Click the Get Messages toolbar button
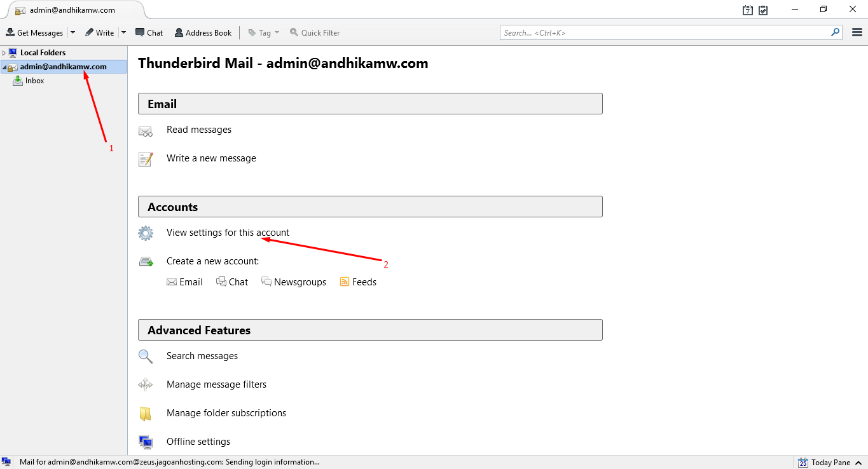This screenshot has width=868, height=469. pyautogui.click(x=34, y=32)
